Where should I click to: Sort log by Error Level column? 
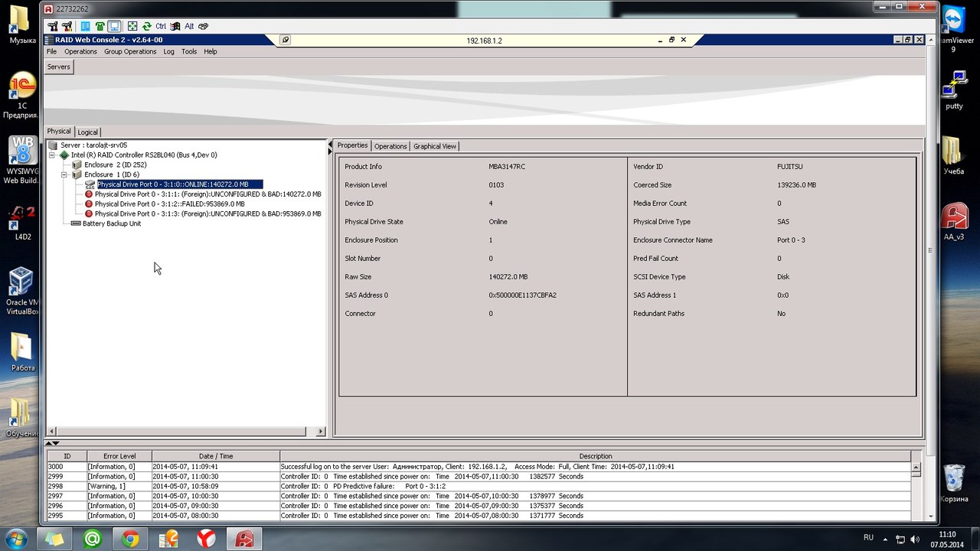[x=119, y=456]
